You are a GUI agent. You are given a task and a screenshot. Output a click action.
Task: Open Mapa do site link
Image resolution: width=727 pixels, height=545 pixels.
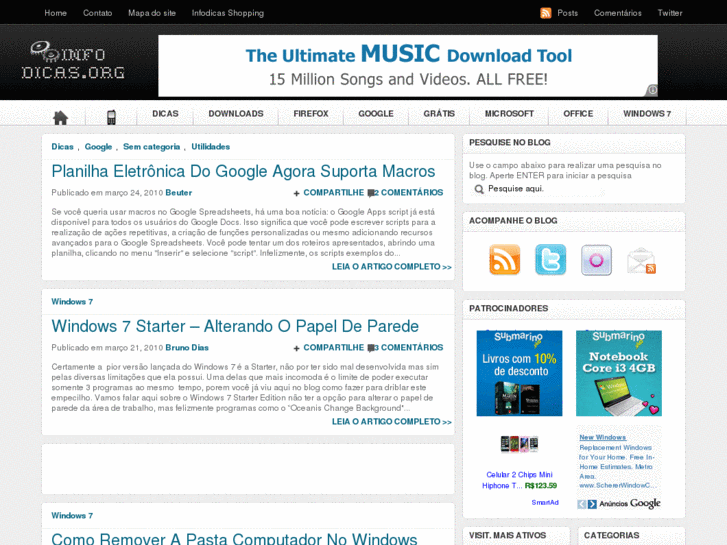click(x=152, y=13)
